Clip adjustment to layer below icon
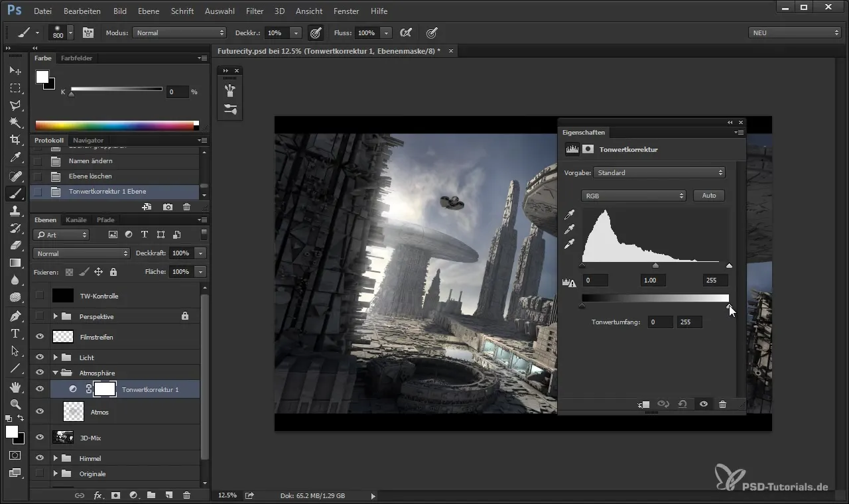This screenshot has height=504, width=849. click(643, 405)
